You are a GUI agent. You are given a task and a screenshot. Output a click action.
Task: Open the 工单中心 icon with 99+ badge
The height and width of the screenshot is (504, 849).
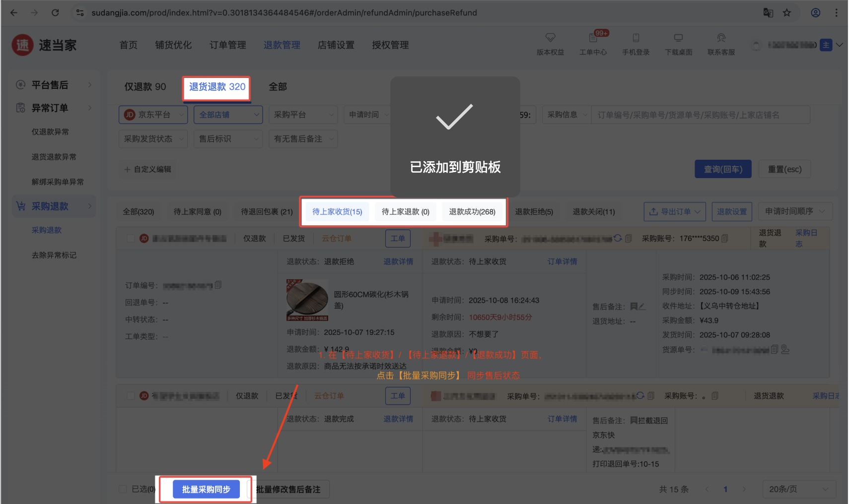click(x=593, y=38)
